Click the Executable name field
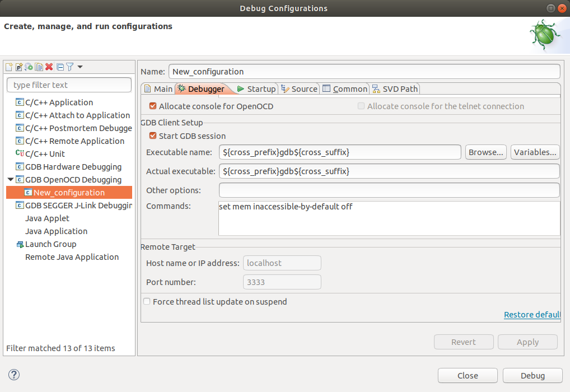Screen dimensions: 570x392 point(340,152)
